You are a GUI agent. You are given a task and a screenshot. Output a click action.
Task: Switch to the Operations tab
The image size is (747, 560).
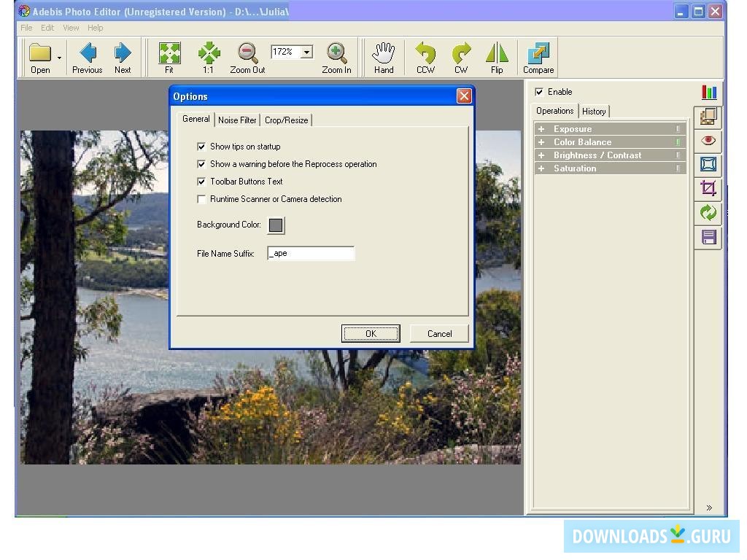(x=554, y=111)
